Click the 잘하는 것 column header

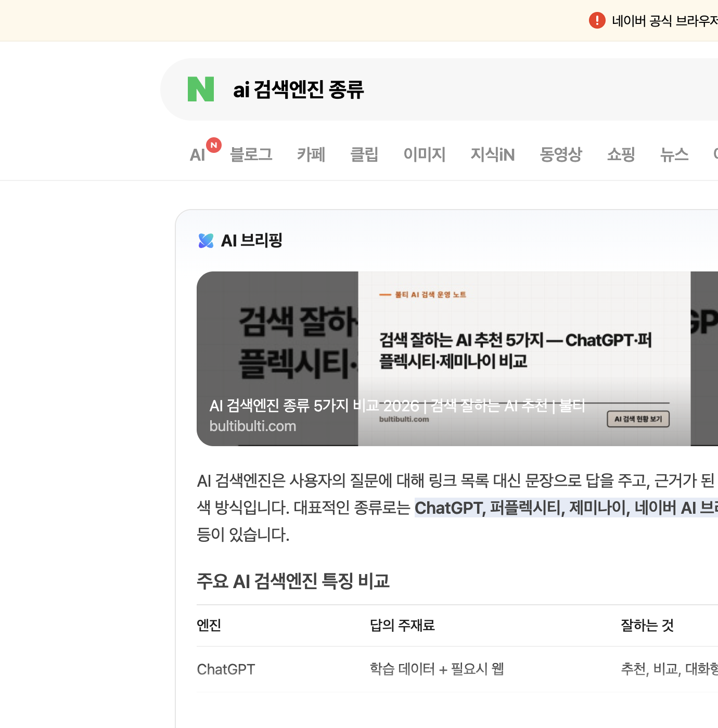coord(647,625)
